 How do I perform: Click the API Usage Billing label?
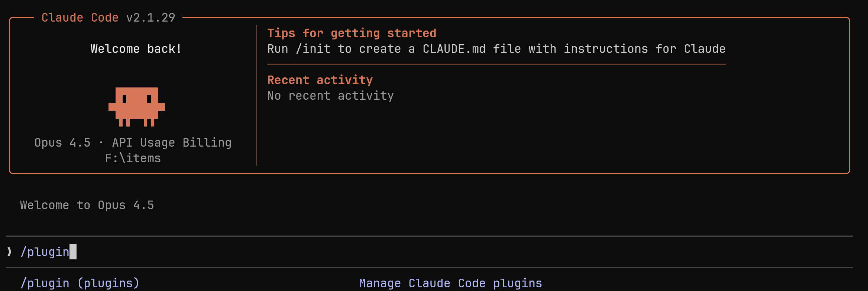172,143
